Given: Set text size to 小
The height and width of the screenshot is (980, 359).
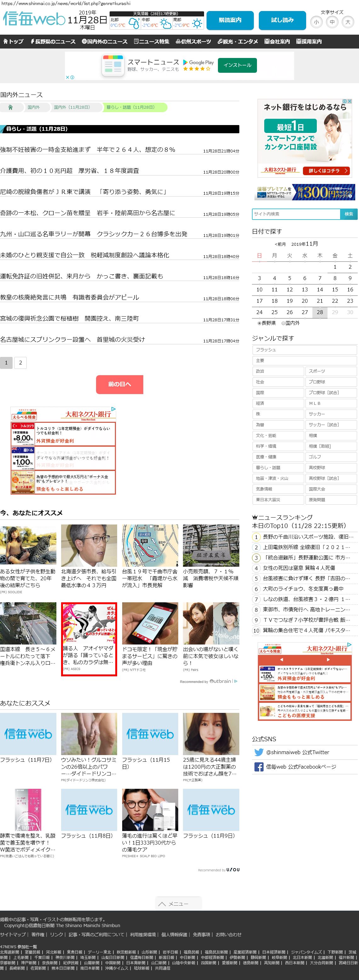Looking at the screenshot, I should tap(316, 22).
